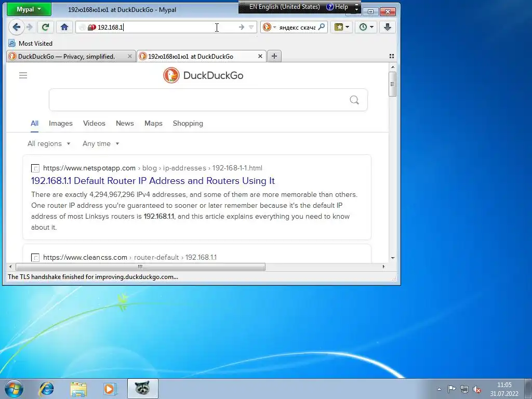Switch to the News results tab
The height and width of the screenshot is (399, 532).
(x=125, y=124)
